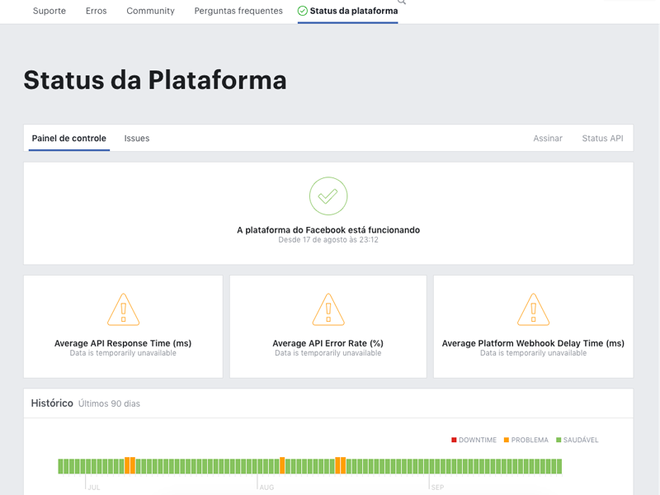Click 'Desde 17 de agosto às 23:12' text

click(x=328, y=240)
